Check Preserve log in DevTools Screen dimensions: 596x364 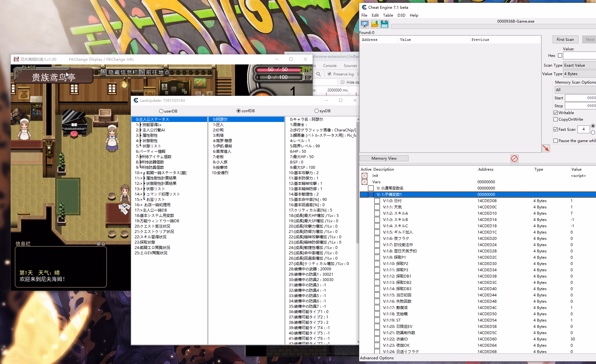pos(329,74)
